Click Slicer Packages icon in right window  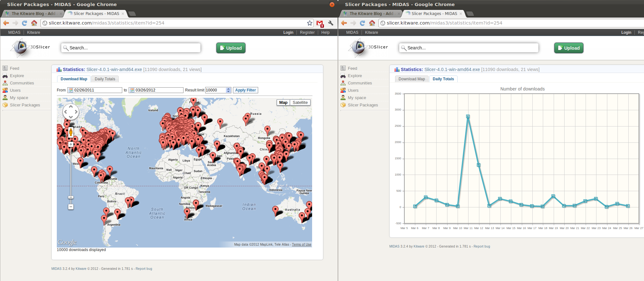tap(343, 105)
